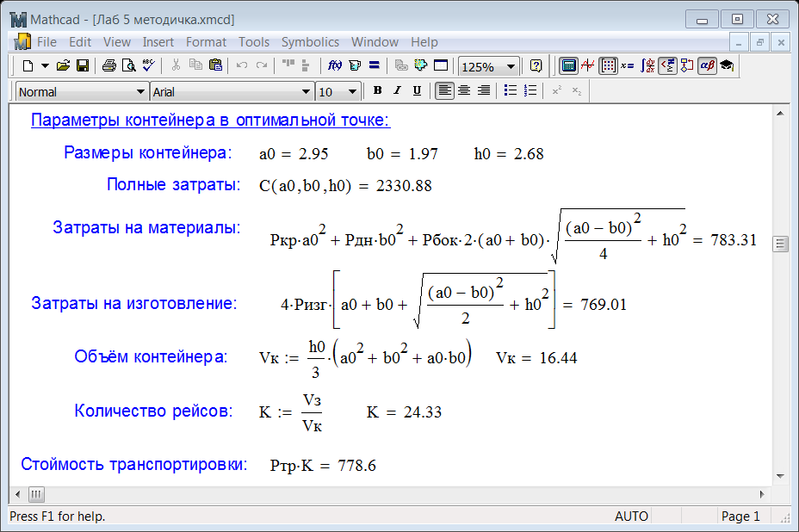The image size is (799, 532).
Task: Open the Symbolics menu
Action: [x=310, y=41]
